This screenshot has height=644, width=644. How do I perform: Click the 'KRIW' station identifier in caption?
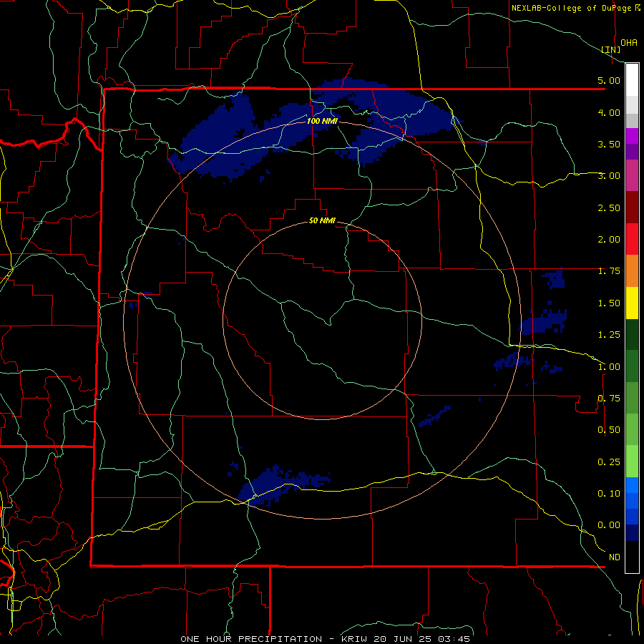point(354,639)
